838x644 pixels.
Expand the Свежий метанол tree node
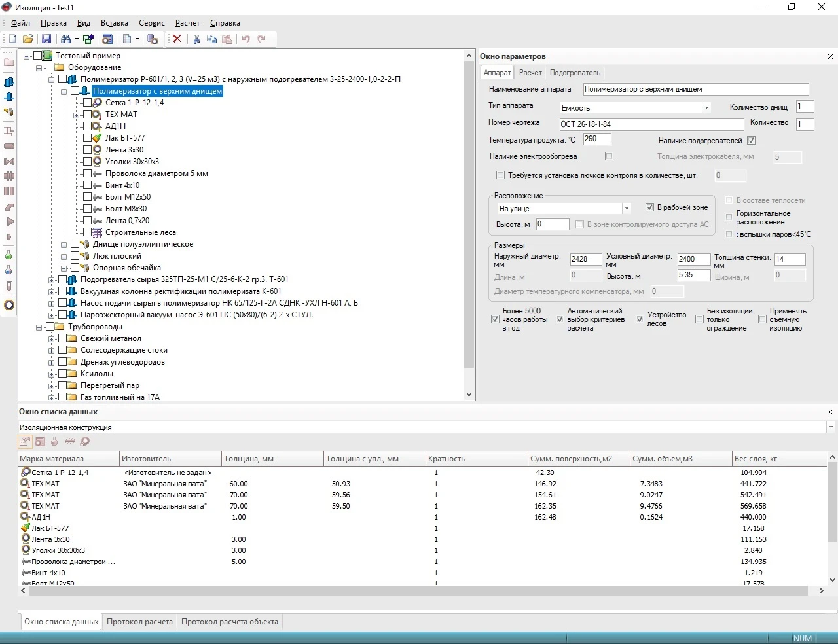click(x=51, y=338)
